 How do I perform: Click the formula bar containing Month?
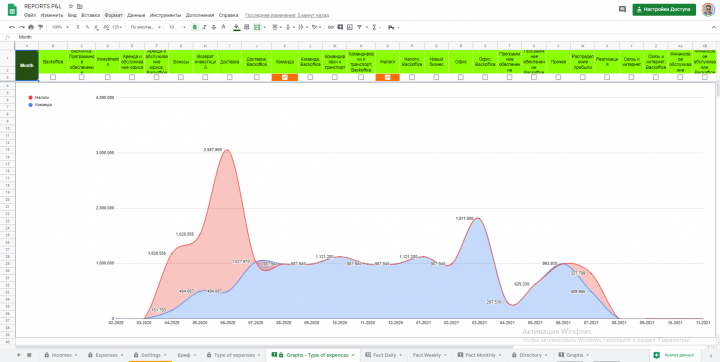point(367,37)
